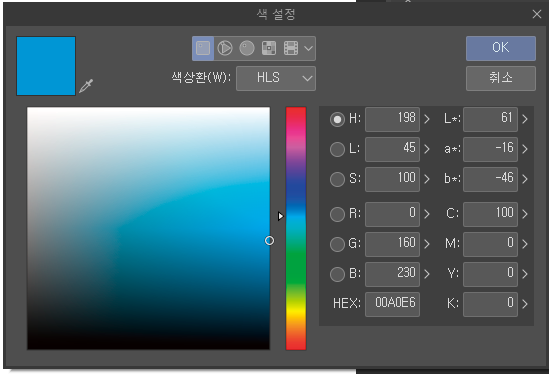Expand the color mode toolbar chevron

[x=308, y=48]
